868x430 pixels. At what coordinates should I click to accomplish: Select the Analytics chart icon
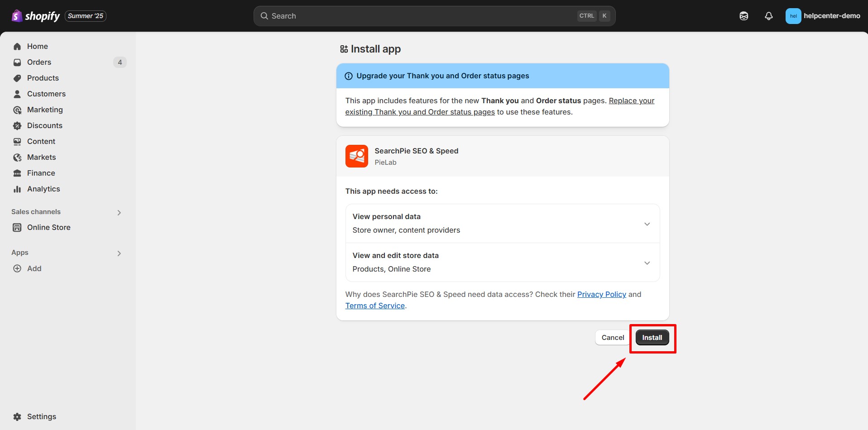(17, 189)
